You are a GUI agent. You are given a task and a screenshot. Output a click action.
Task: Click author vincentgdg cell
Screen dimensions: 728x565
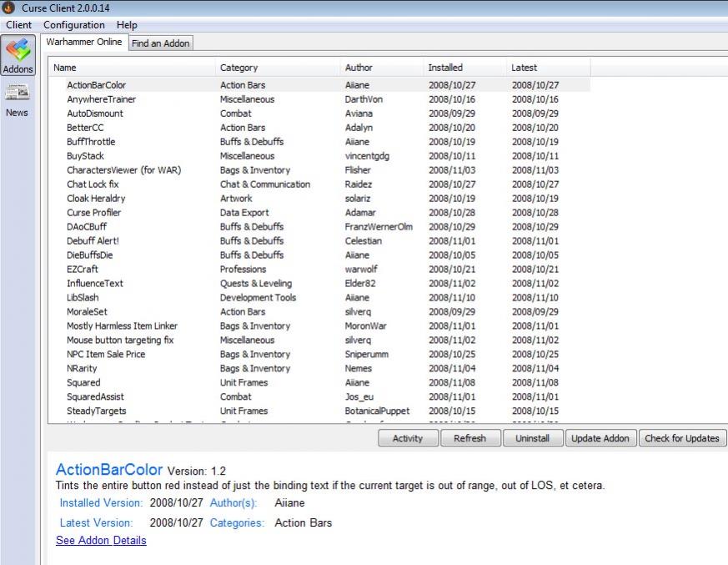(367, 156)
